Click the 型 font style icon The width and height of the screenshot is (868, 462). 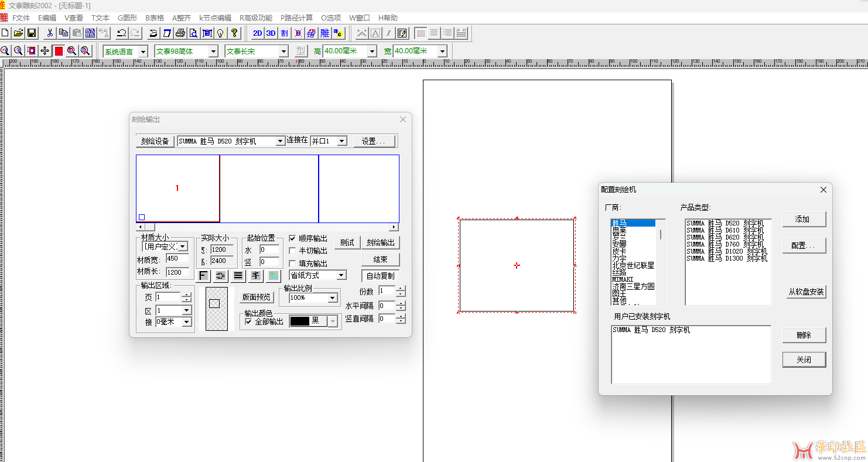coord(300,51)
